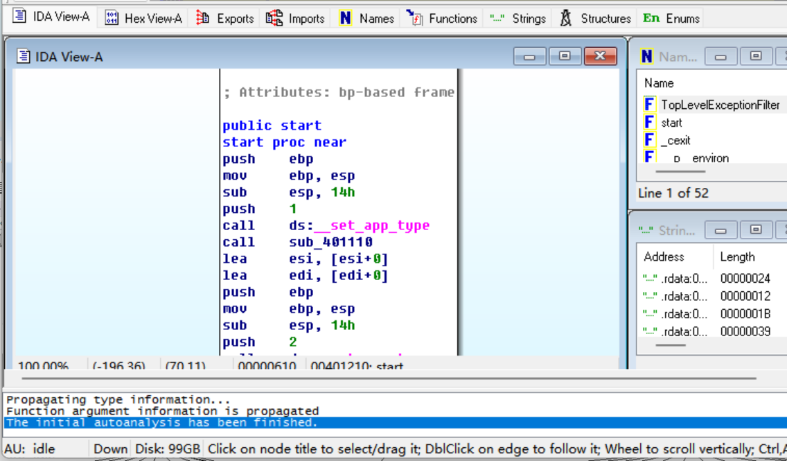Select the string row with length 00000012

(713, 296)
